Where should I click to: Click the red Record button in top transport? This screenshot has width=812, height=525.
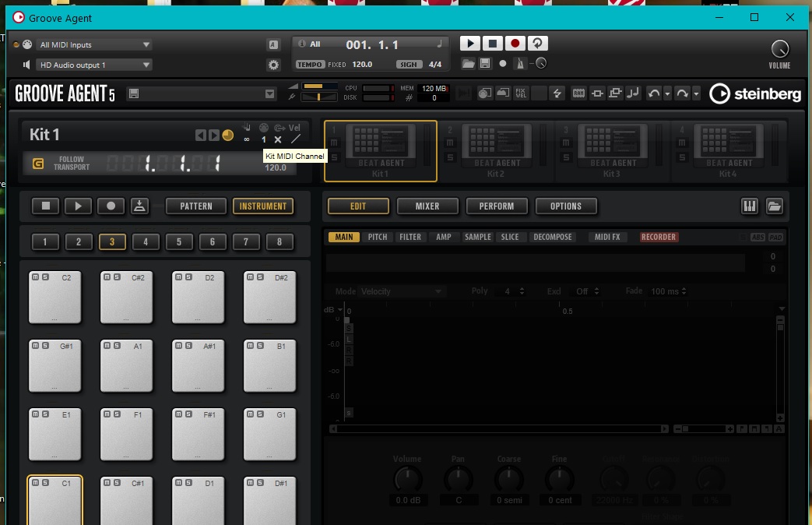pos(515,44)
